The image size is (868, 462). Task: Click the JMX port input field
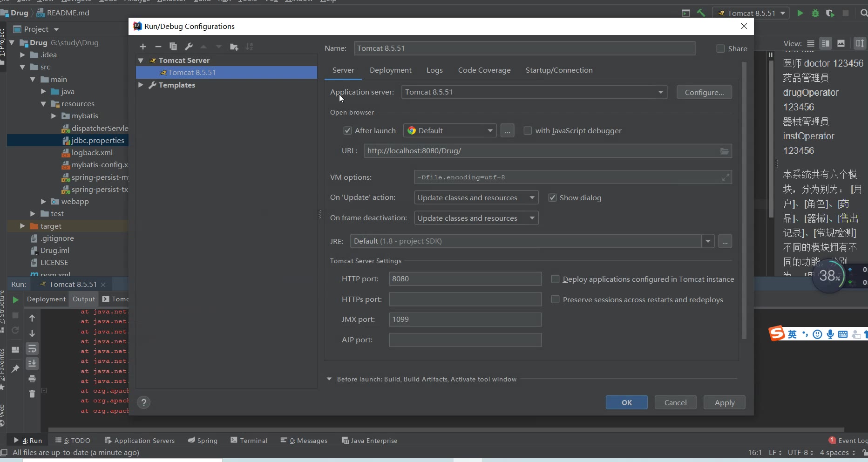pyautogui.click(x=465, y=319)
